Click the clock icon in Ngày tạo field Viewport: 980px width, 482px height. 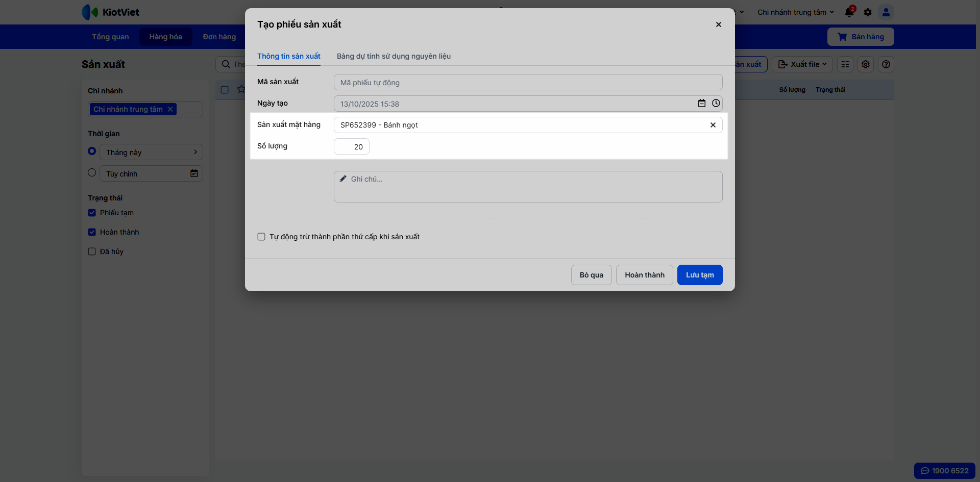(716, 104)
